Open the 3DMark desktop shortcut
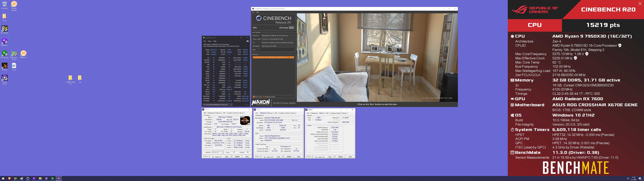The height and width of the screenshot is (181, 644). pyautogui.click(x=5, y=66)
